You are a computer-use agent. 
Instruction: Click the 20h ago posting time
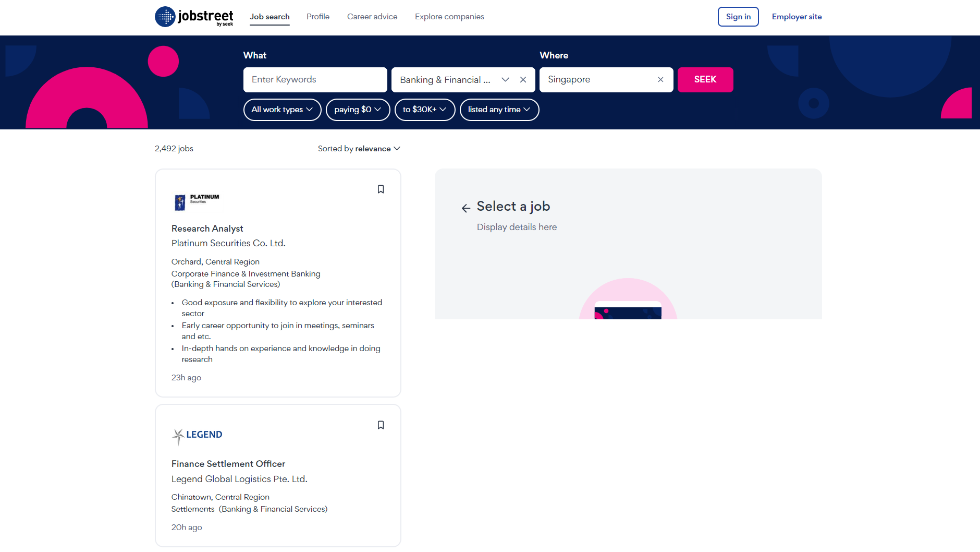click(187, 527)
